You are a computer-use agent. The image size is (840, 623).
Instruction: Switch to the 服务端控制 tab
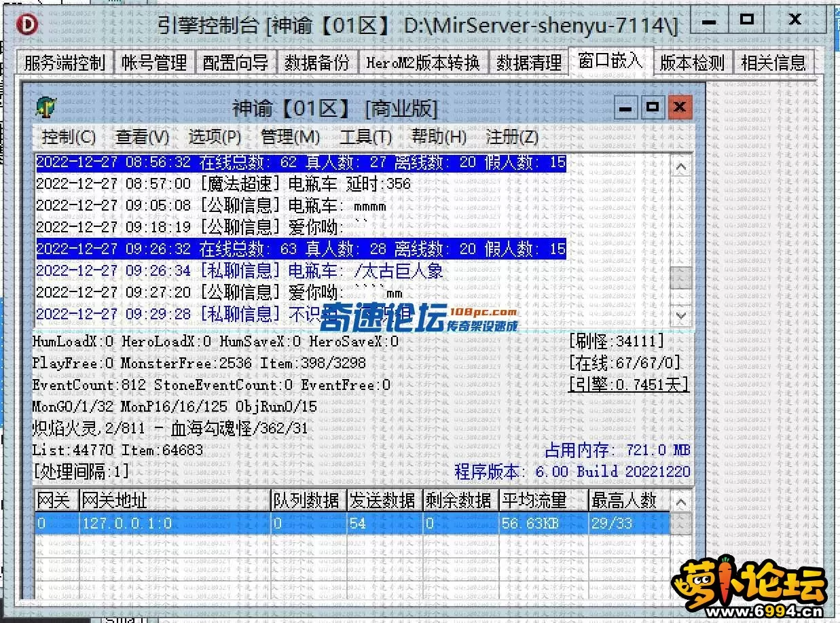click(x=65, y=63)
